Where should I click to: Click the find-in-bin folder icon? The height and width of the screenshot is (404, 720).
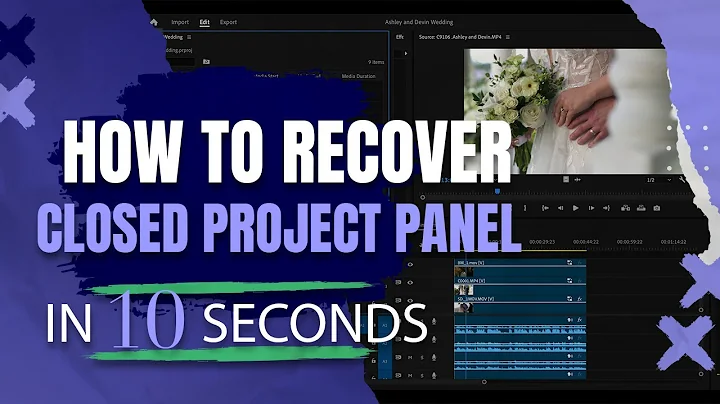[206, 62]
